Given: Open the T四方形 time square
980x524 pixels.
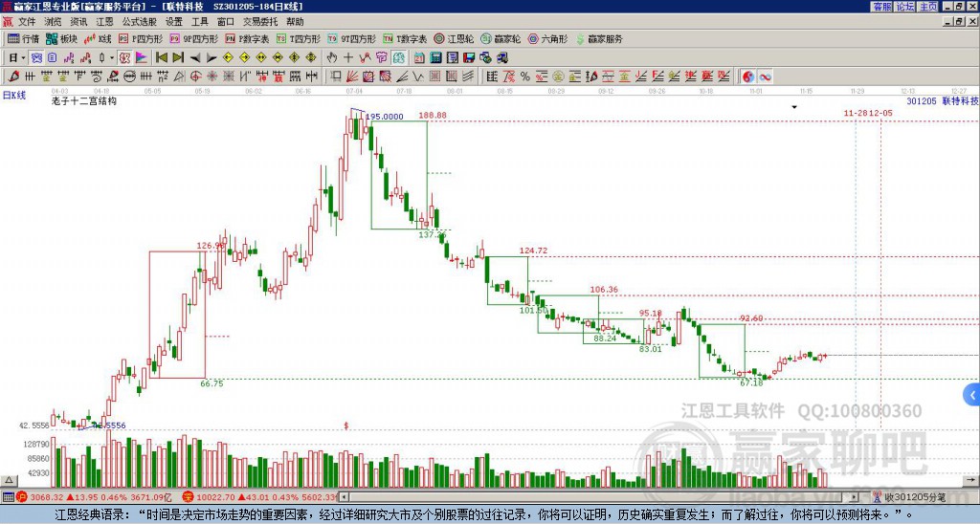Looking at the screenshot, I should [299, 38].
